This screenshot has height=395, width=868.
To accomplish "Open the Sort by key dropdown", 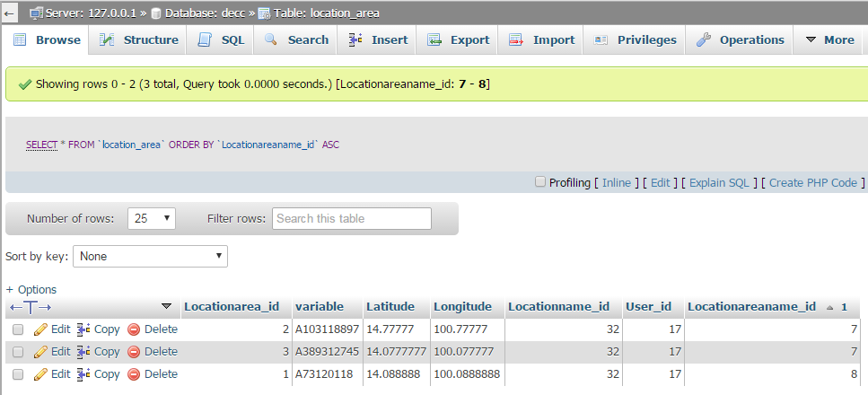I will pyautogui.click(x=150, y=256).
